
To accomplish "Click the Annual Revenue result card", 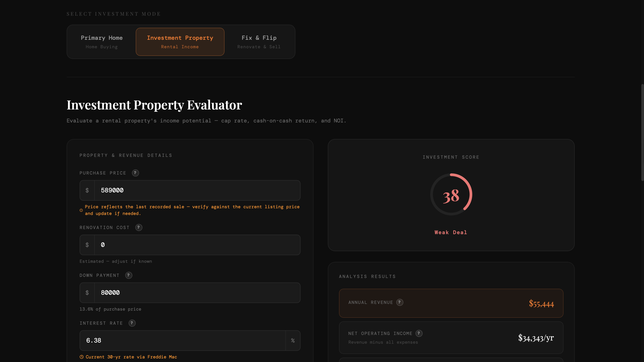I will click(451, 303).
